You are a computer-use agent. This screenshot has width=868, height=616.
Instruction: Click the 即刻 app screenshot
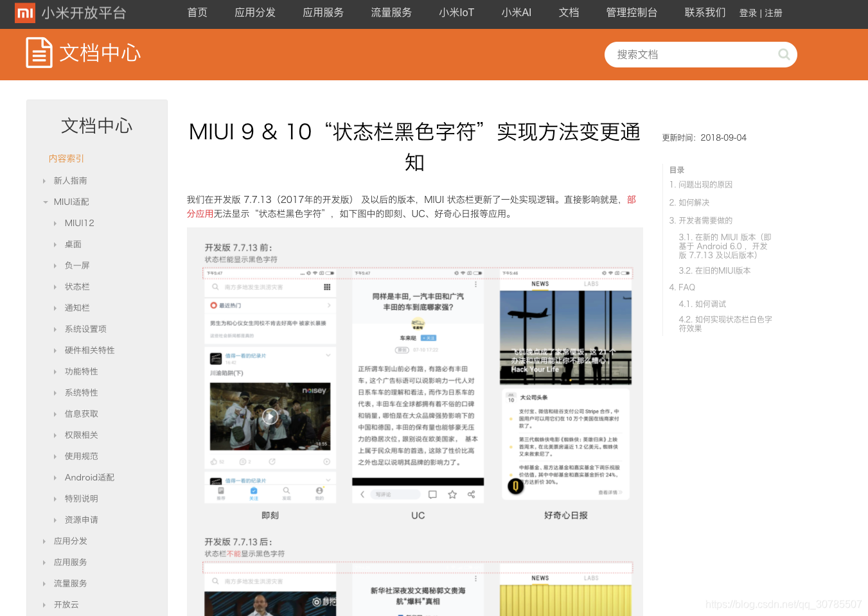[270, 385]
